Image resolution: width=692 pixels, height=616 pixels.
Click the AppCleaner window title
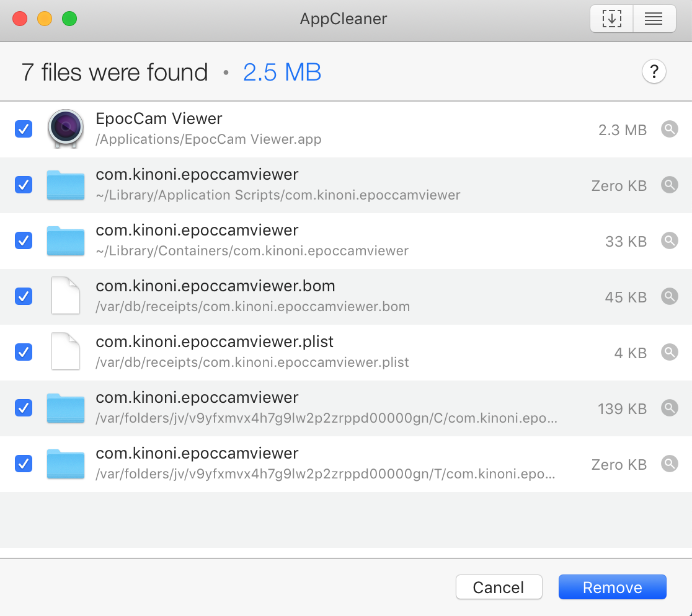(x=344, y=19)
